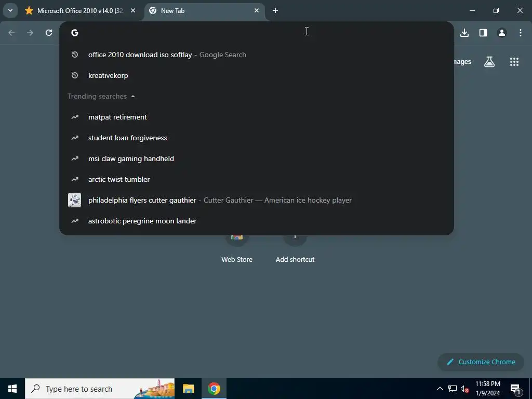532x399 pixels.
Task: Open the notification center icon
Action: click(x=515, y=389)
